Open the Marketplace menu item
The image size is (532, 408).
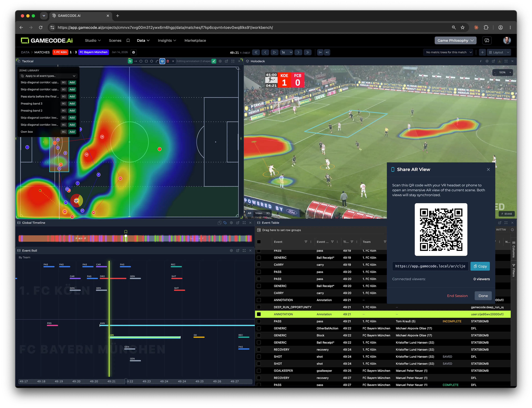195,40
